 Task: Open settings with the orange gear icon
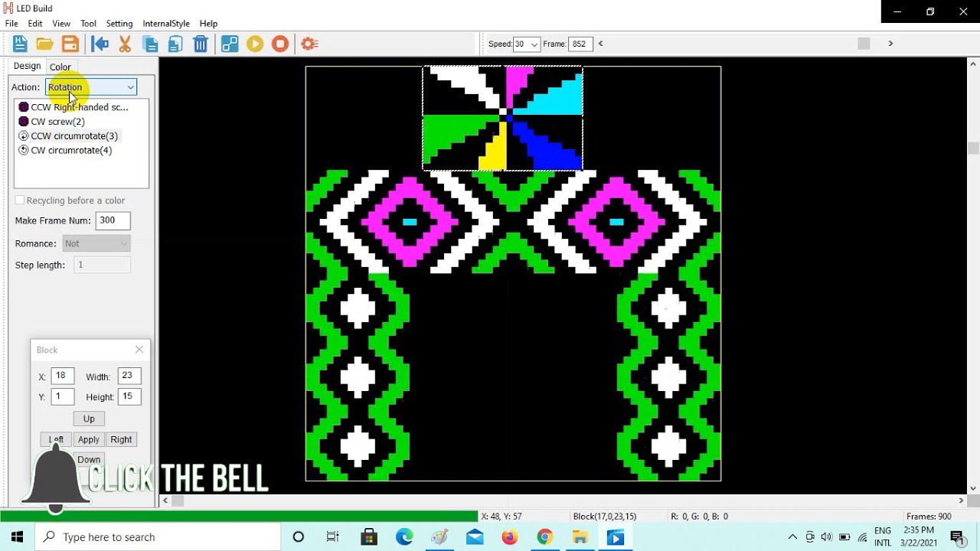coord(309,44)
